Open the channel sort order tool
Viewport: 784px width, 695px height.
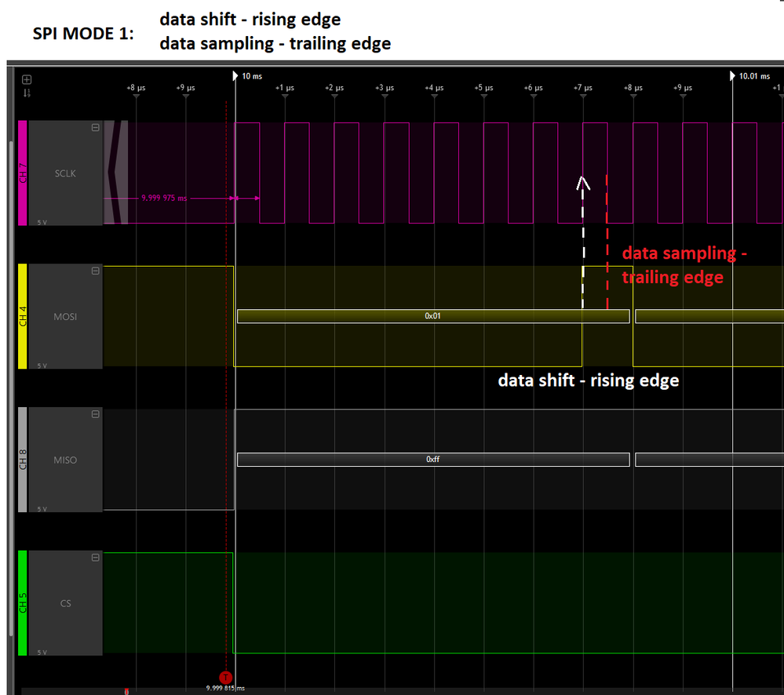pyautogui.click(x=26, y=93)
